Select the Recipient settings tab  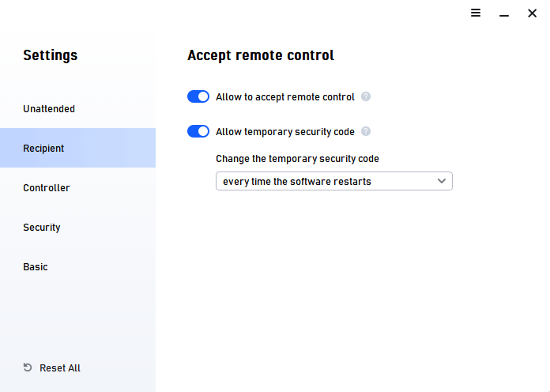[x=43, y=149]
